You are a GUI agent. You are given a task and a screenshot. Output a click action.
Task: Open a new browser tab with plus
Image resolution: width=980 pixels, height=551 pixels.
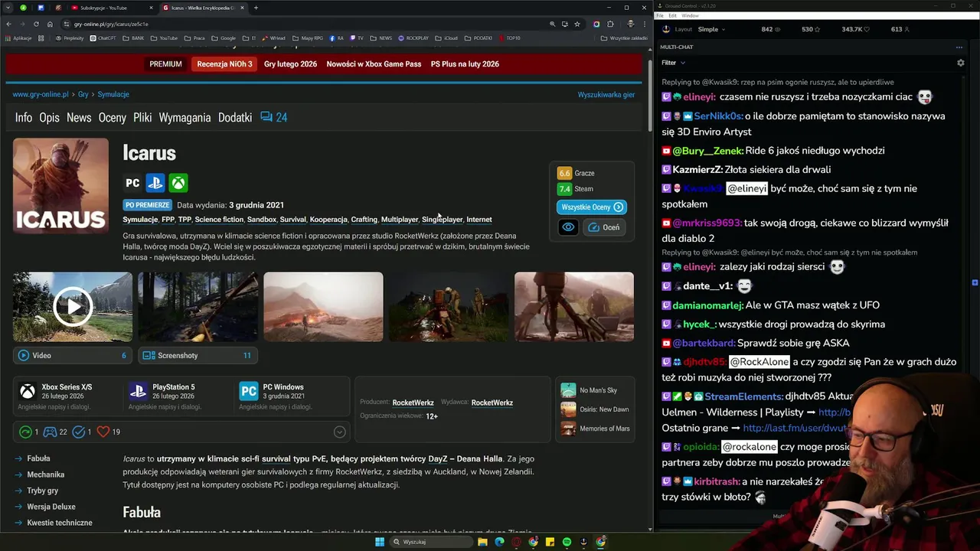(256, 8)
